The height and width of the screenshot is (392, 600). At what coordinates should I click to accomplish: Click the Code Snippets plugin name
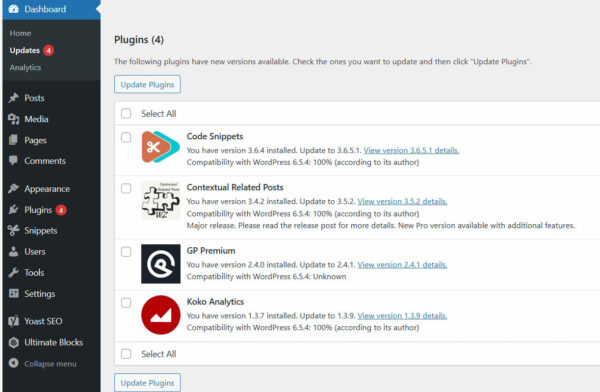click(x=215, y=136)
